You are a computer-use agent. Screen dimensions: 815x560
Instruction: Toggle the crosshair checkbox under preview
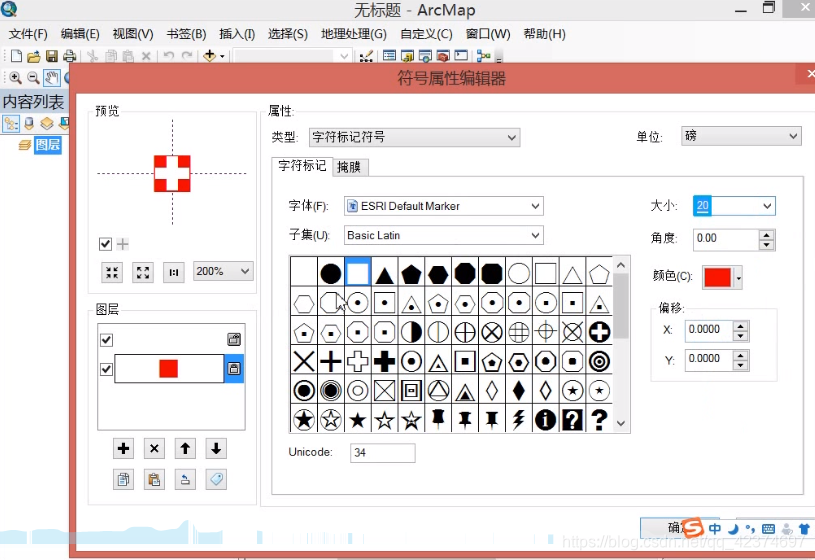pyautogui.click(x=106, y=244)
